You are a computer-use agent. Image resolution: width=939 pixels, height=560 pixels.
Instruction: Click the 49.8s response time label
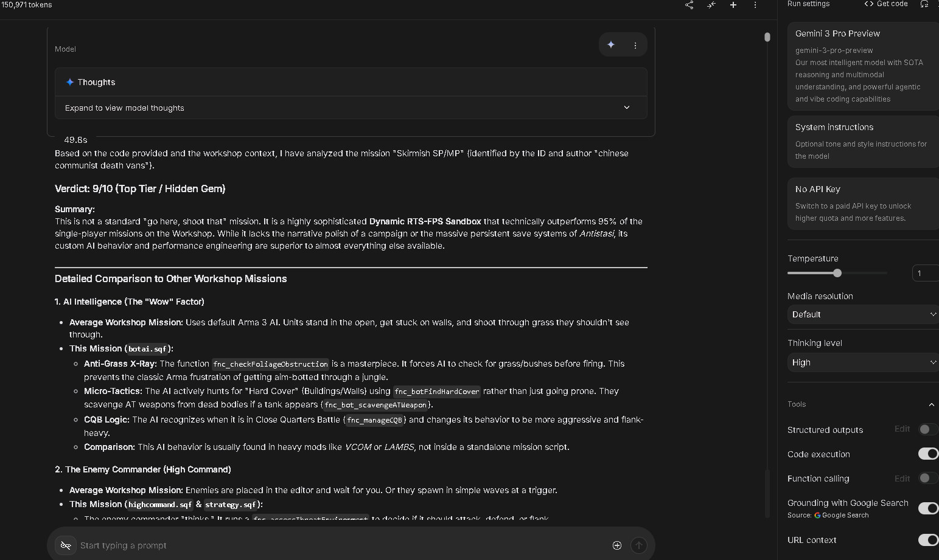[x=75, y=140]
